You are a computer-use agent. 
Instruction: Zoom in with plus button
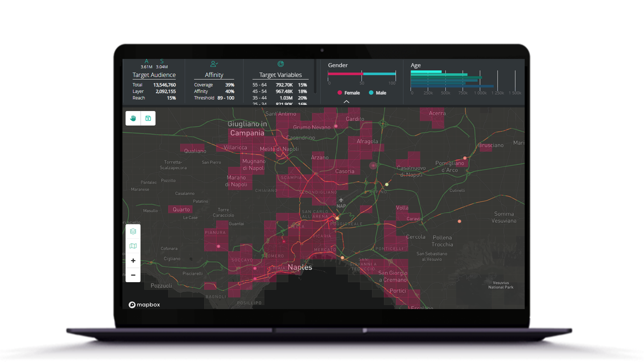(x=133, y=261)
